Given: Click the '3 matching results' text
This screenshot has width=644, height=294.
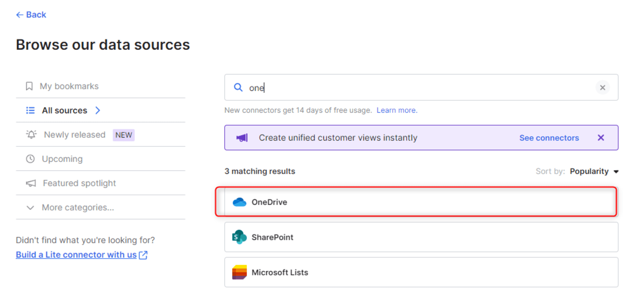Looking at the screenshot, I should coord(260,171).
